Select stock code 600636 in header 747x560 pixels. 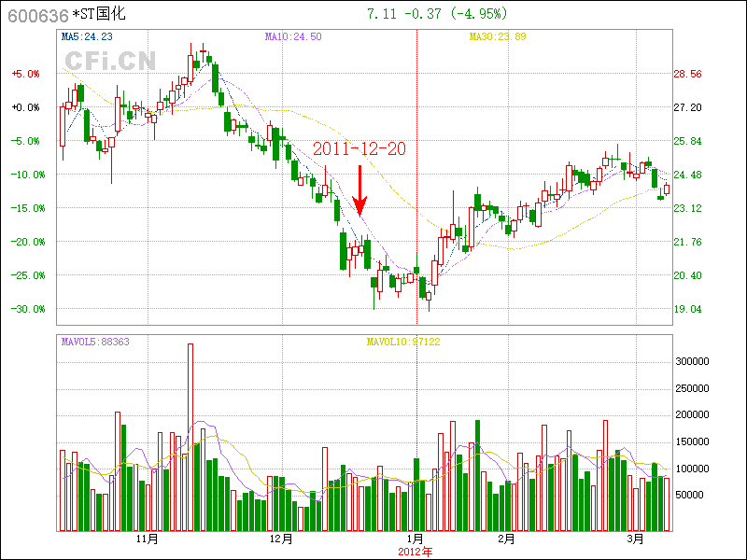click(x=37, y=14)
